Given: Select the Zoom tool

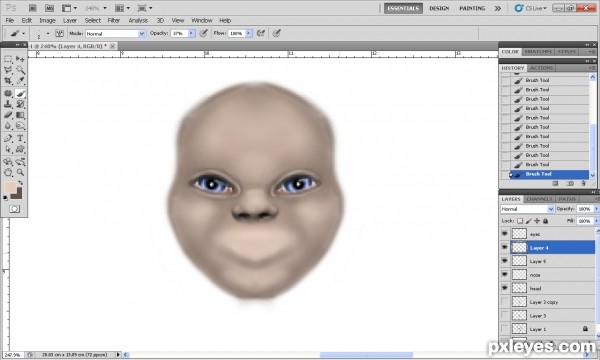Looking at the screenshot, I should 20,173.
